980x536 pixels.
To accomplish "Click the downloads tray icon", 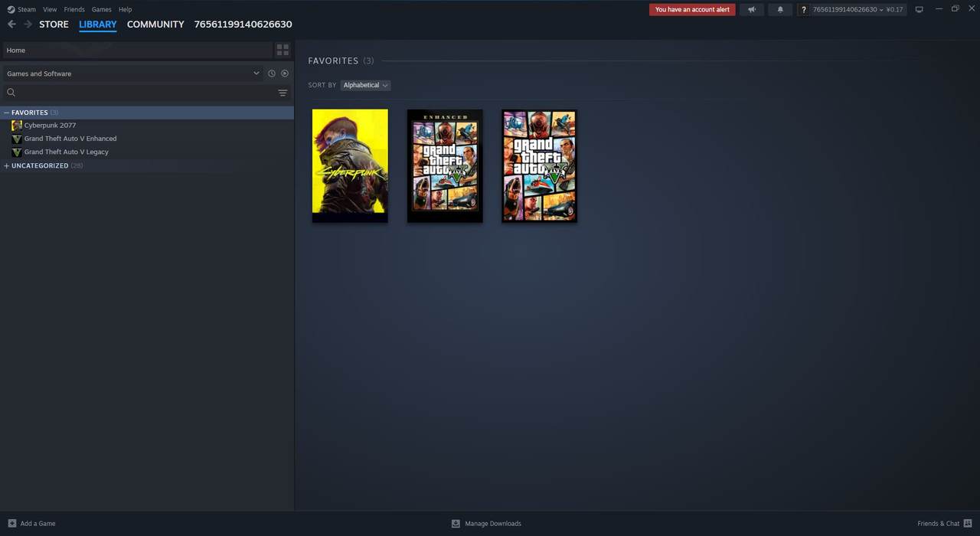I will click(x=456, y=524).
